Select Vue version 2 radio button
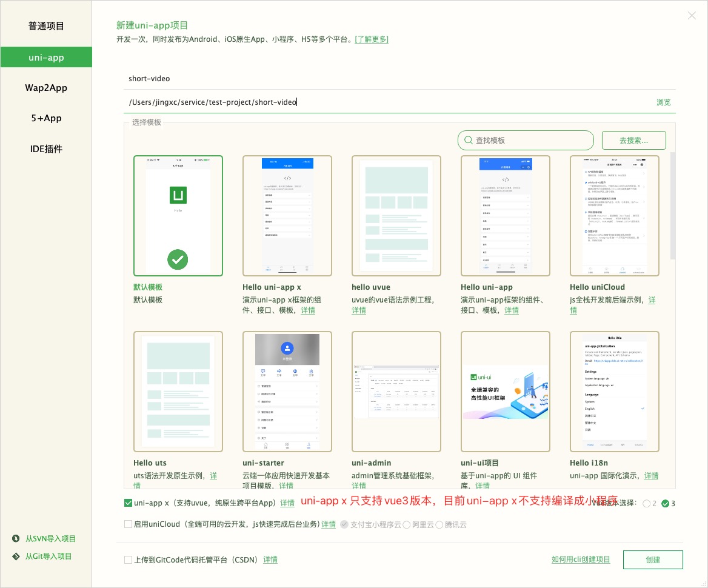 647,504
